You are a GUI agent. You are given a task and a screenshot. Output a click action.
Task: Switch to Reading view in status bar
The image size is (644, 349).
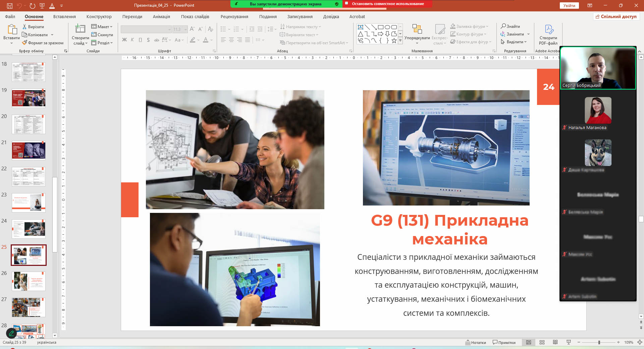pos(555,342)
